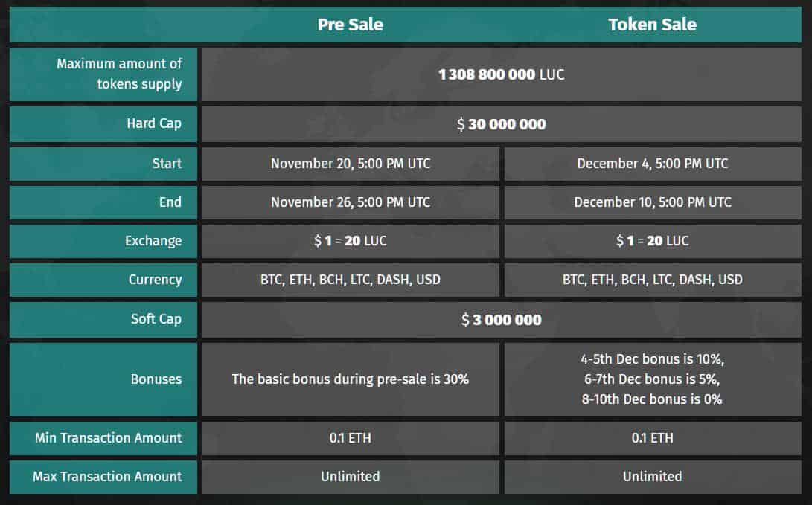The height and width of the screenshot is (505, 812).
Task: Click the Token Sale Unlimited max transaction cell
Action: pos(653,477)
